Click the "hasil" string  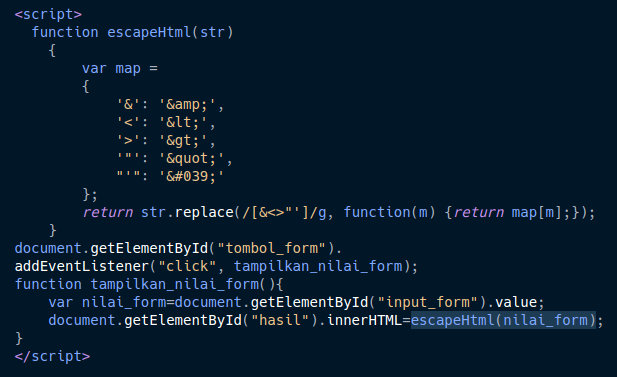[280, 320]
